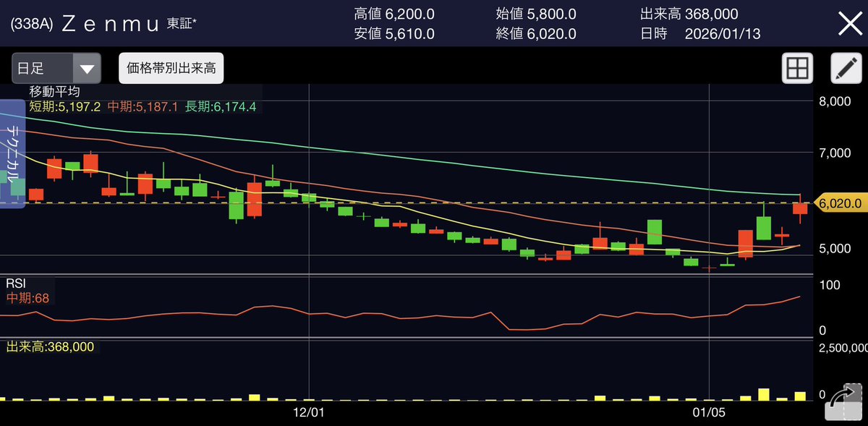Screen dimensions: 868x426
Task: Tap the 12/01 date axis marker
Action: point(308,412)
